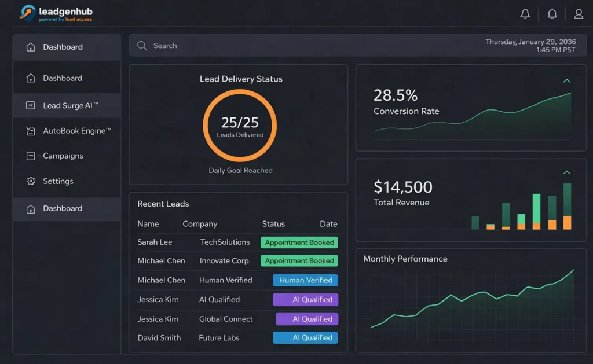
Task: Click the Lead Surge AI sidebar icon
Action: click(x=31, y=105)
